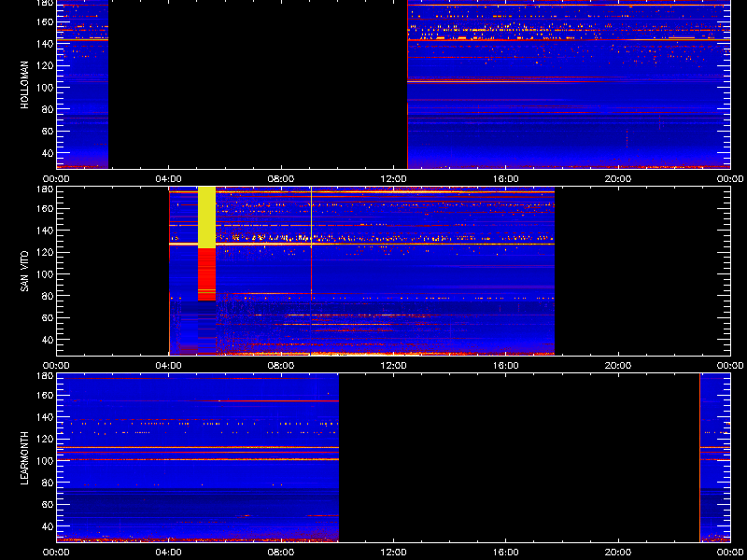Select the 60 frequency label on San Vito axis
The height and width of the screenshot is (560, 747).
[48, 317]
